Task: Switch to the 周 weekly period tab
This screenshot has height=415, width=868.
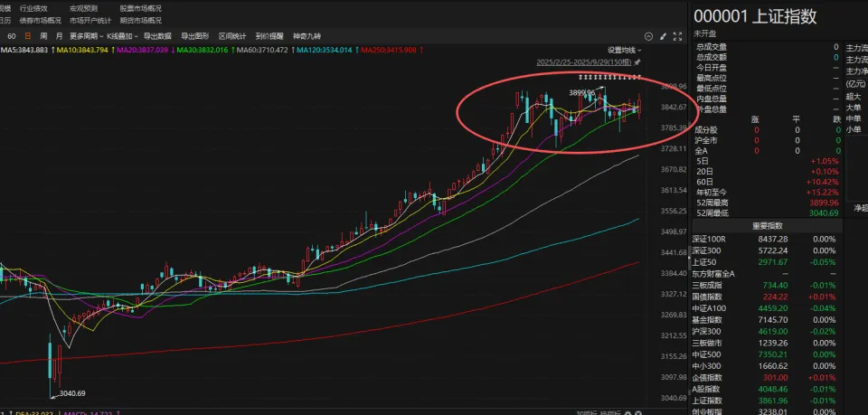Action: click(43, 35)
